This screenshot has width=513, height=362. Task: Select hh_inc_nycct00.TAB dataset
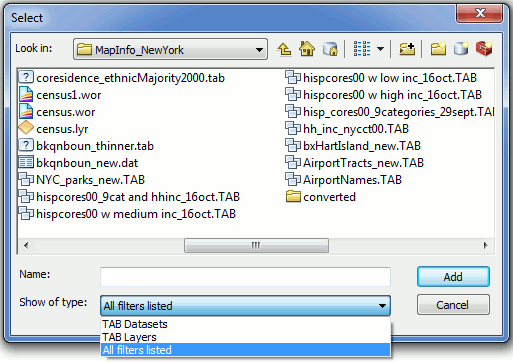(347, 129)
